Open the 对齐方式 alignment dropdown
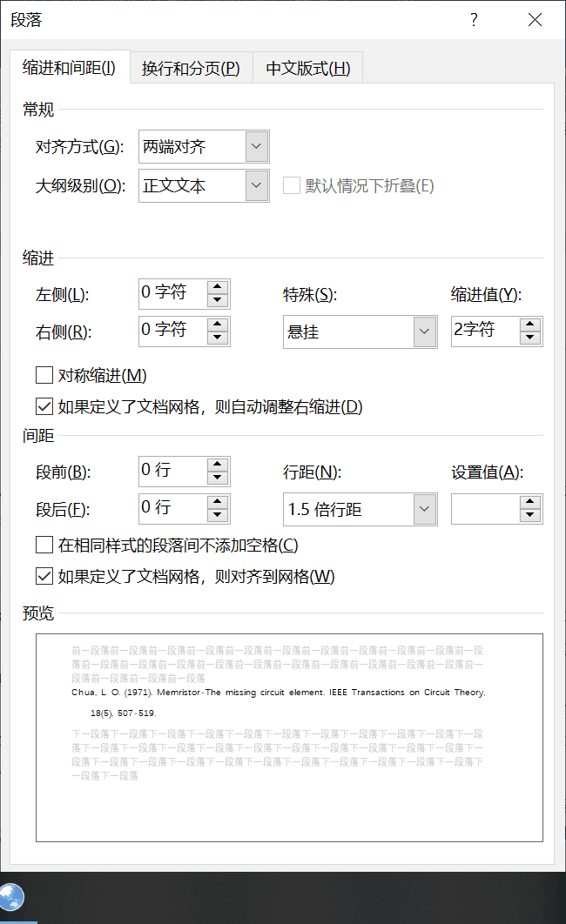This screenshot has width=566, height=924. [x=257, y=146]
